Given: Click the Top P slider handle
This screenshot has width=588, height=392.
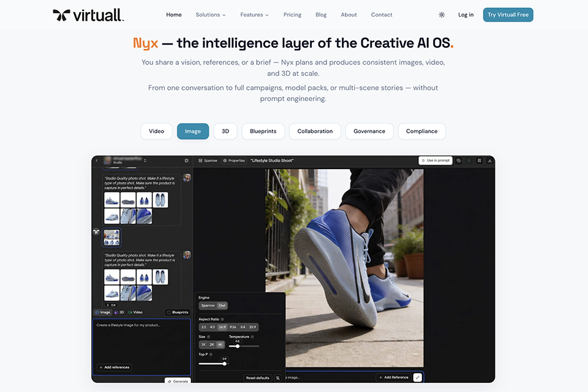Looking at the screenshot, I should tap(225, 363).
